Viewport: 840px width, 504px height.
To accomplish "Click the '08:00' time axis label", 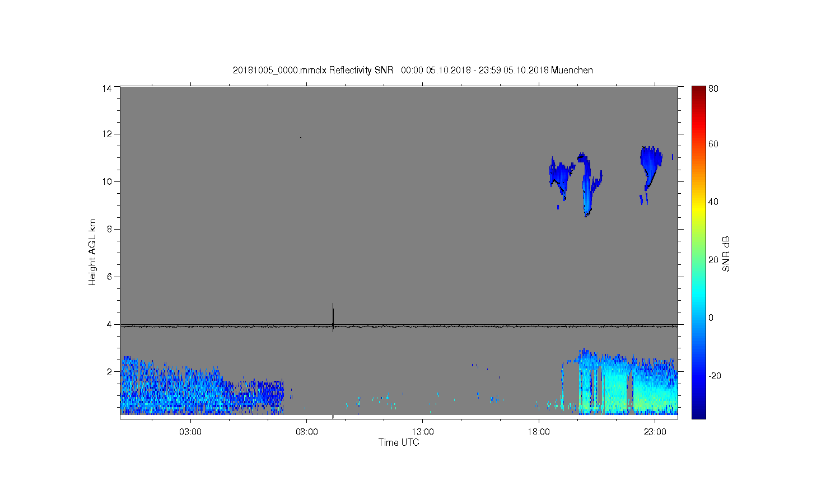I will coord(307,432).
